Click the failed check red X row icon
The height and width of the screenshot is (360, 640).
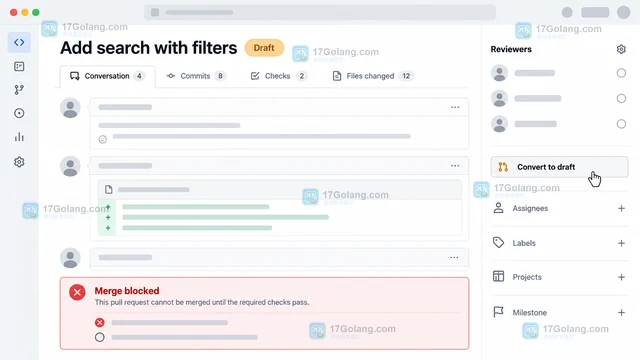point(100,322)
